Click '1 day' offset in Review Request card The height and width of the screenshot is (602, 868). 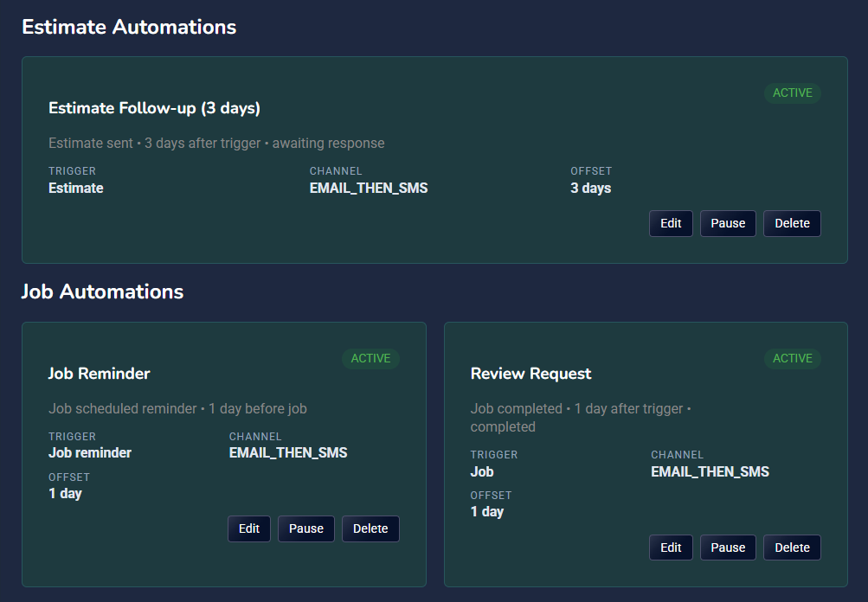pyautogui.click(x=487, y=512)
